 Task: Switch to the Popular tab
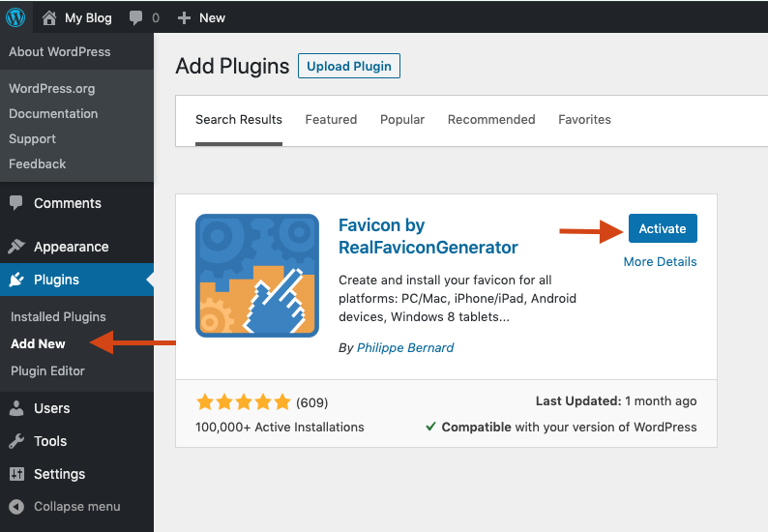(402, 119)
